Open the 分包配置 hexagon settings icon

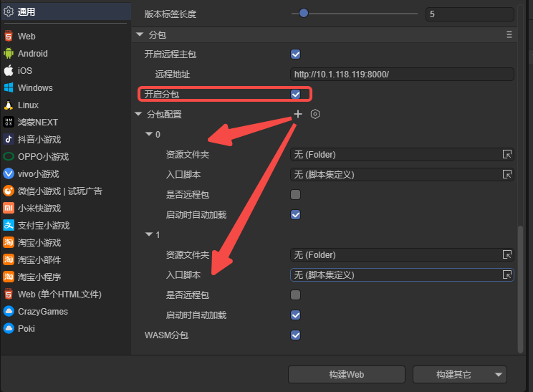coord(315,115)
